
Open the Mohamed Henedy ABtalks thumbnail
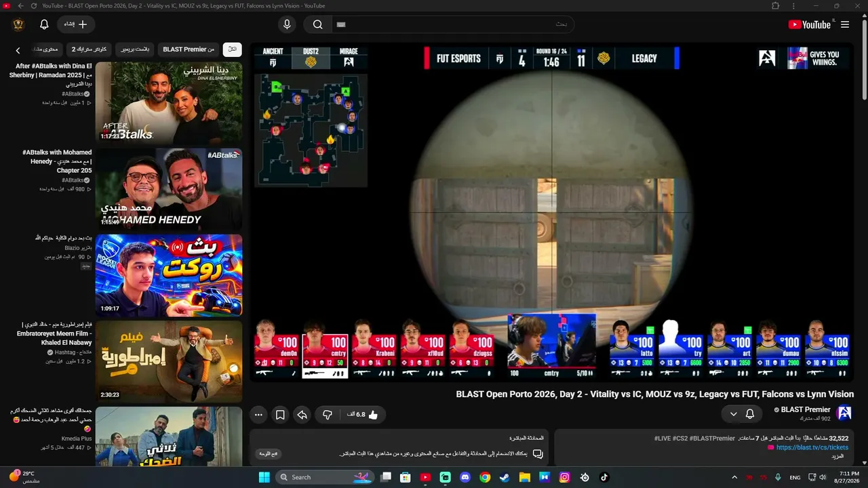169,188
